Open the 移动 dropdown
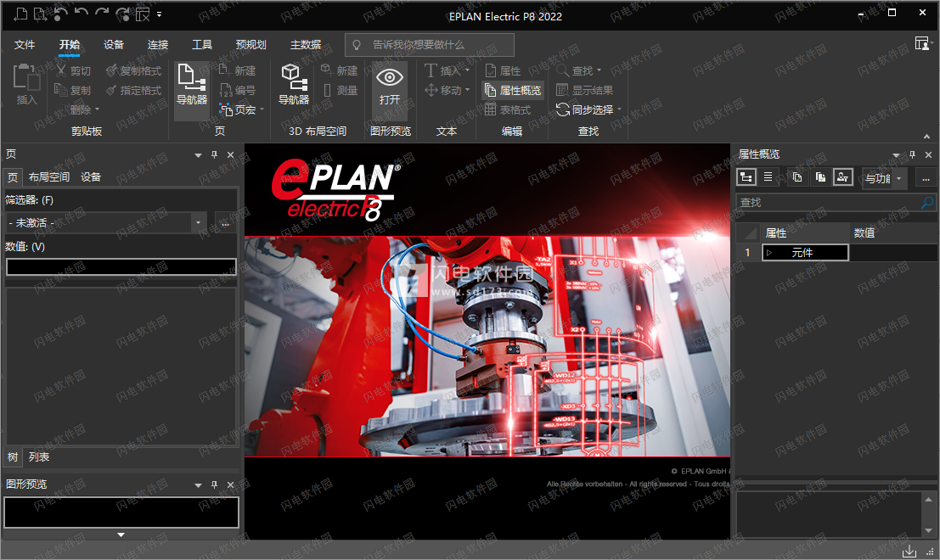The height and width of the screenshot is (560, 940). click(x=467, y=90)
